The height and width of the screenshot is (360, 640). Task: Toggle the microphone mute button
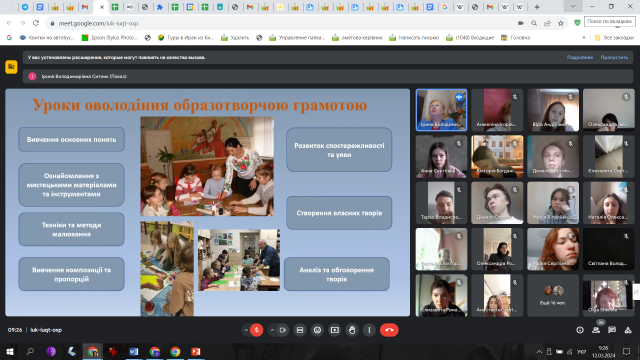coord(257,330)
